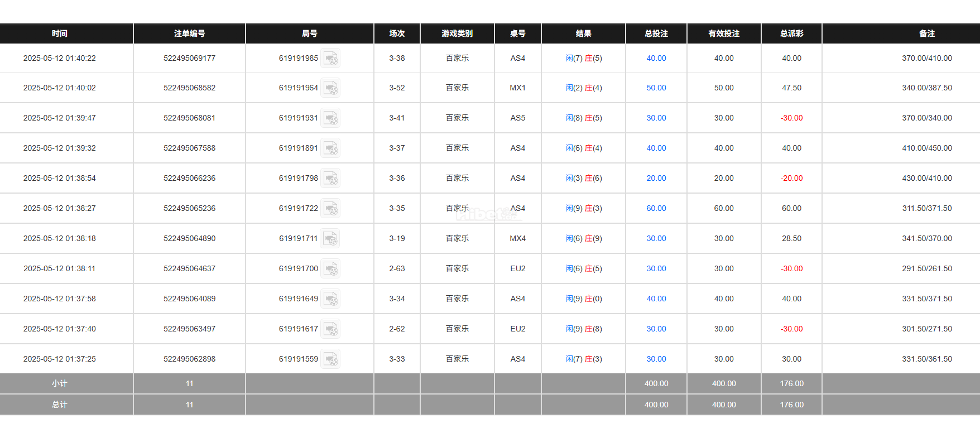980x428 pixels.
Task: Open replay icon for round 619191931
Action: (330, 118)
